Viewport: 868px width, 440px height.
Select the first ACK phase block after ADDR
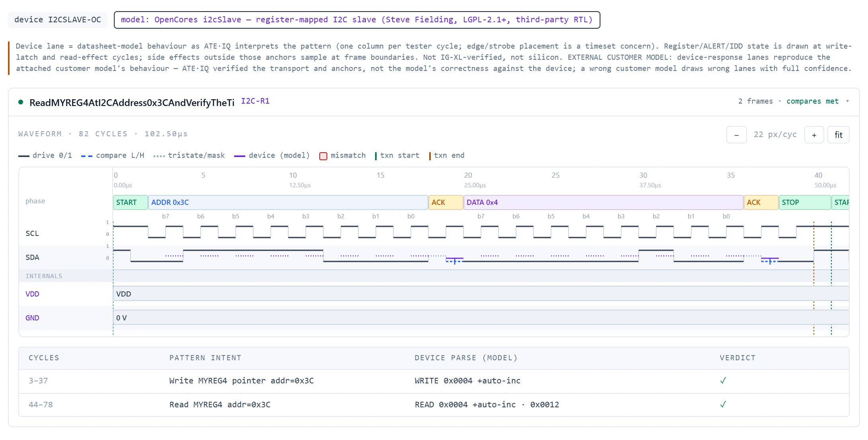(446, 202)
